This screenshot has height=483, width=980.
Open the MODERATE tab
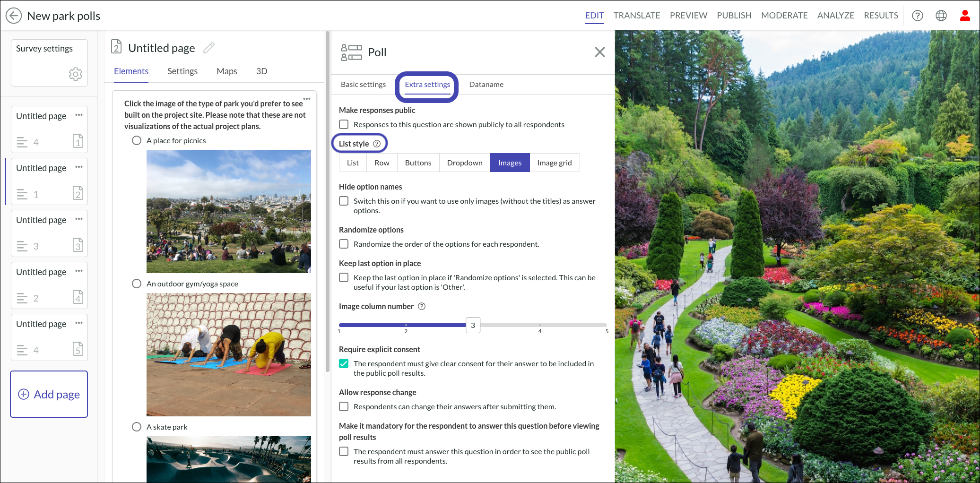click(x=784, y=16)
